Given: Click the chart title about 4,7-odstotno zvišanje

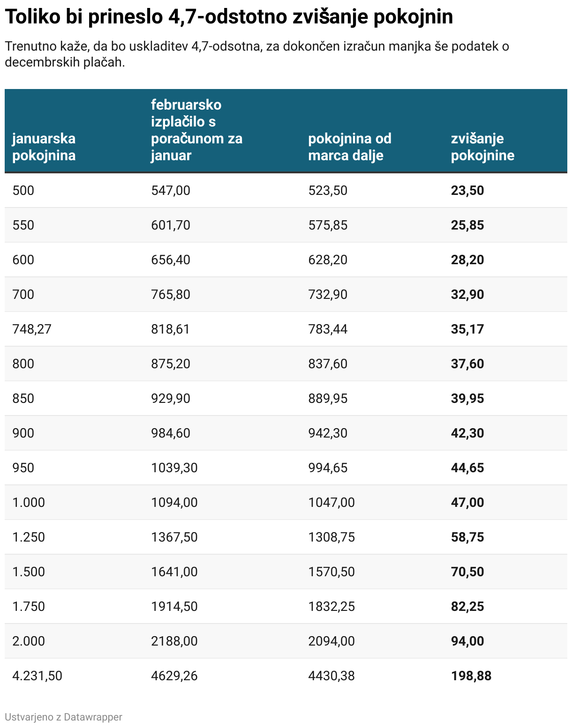Looking at the screenshot, I should [x=229, y=17].
